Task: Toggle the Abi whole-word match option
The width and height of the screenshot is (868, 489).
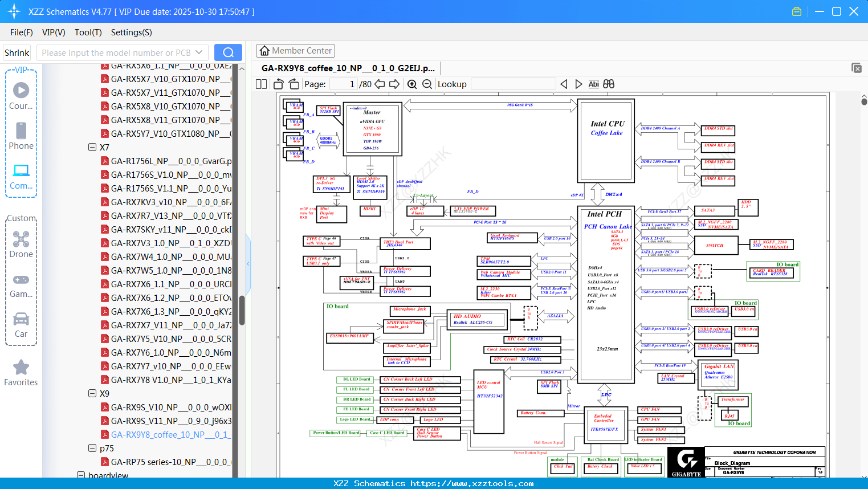Action: 593,84
